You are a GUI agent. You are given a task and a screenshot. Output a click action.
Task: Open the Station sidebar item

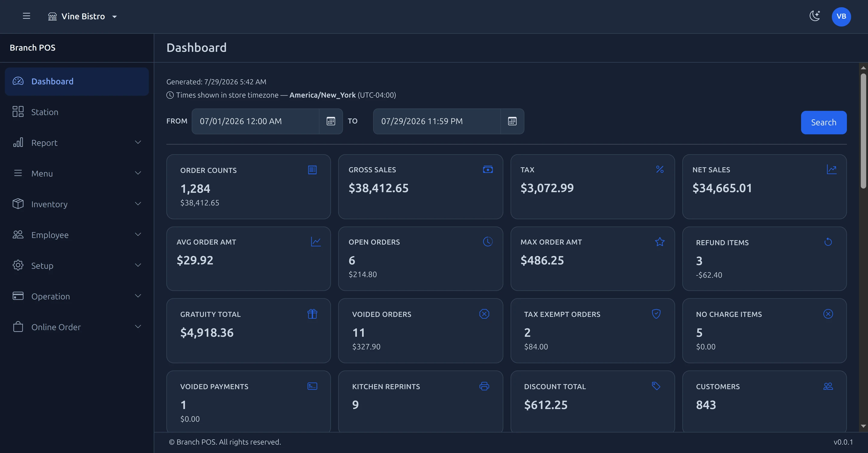pyautogui.click(x=77, y=112)
